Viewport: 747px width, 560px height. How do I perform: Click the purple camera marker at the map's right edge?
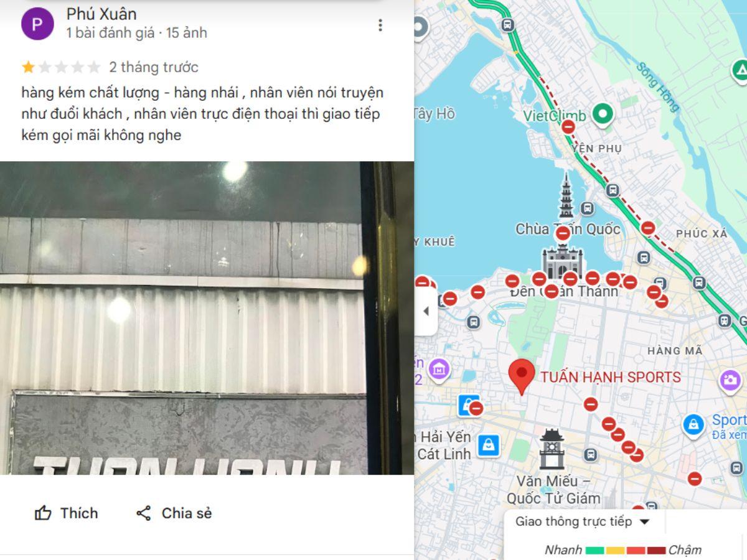point(730,380)
